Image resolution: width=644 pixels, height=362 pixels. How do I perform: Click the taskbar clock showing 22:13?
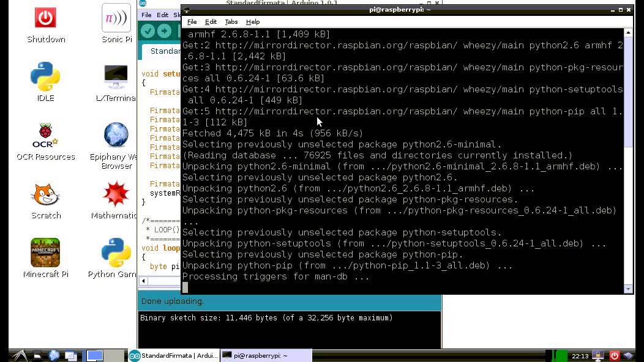[x=580, y=356]
